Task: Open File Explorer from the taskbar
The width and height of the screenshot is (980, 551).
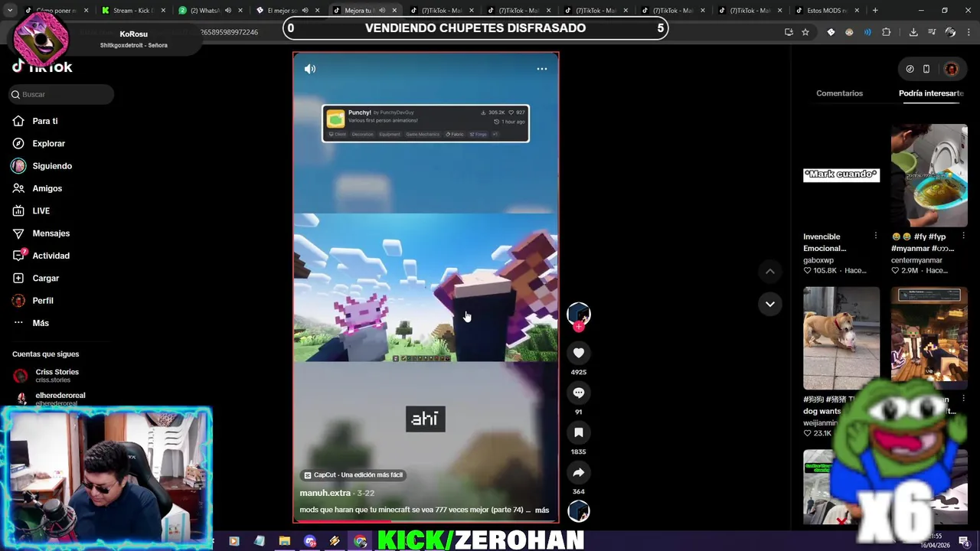Action: [284, 541]
